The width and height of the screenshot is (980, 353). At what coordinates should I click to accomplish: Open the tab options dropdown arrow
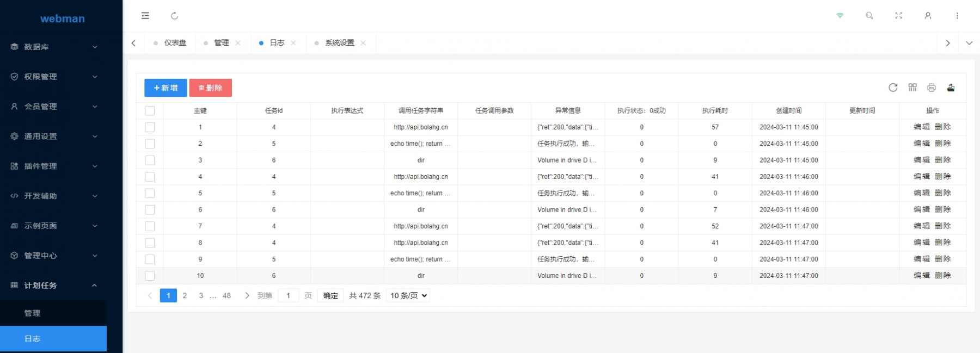(x=969, y=43)
